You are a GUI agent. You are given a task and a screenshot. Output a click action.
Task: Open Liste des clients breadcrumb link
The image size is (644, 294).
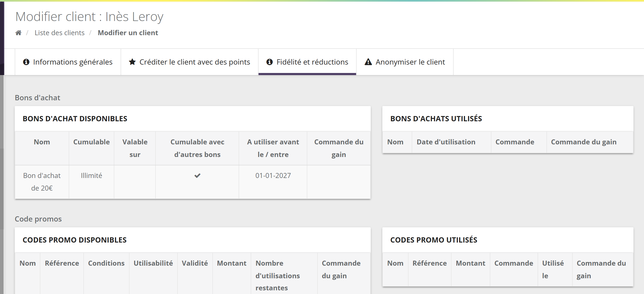(x=60, y=33)
